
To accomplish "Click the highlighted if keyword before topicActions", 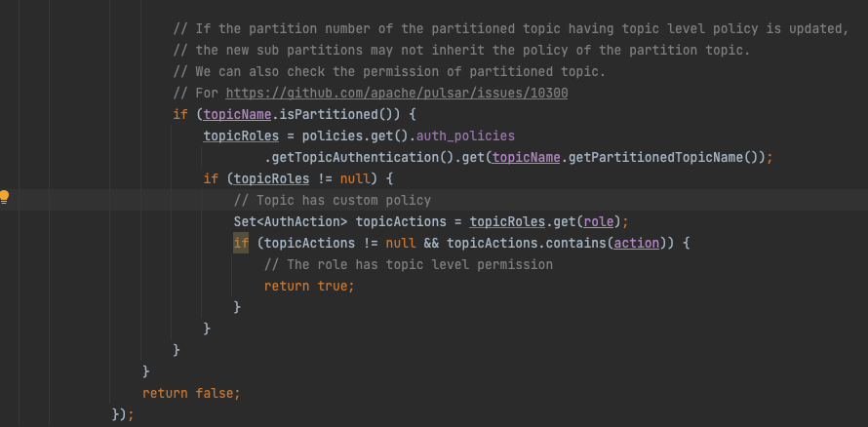I will point(241,243).
